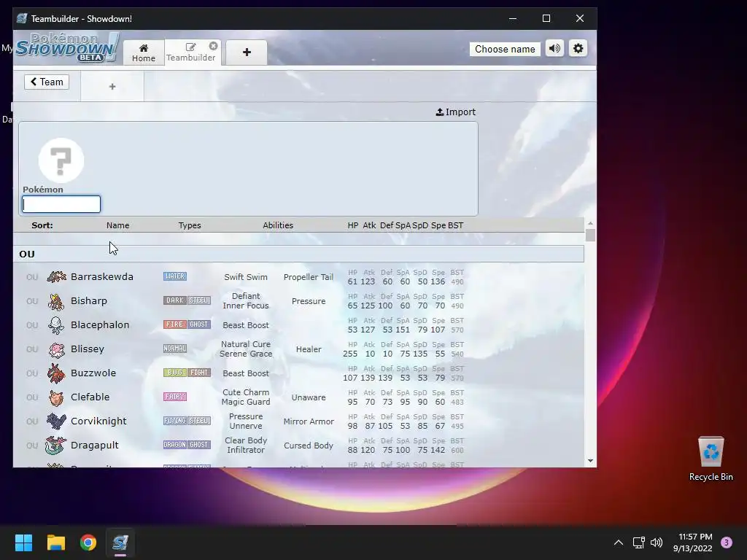Click the Showdown taskbar icon

tap(120, 542)
